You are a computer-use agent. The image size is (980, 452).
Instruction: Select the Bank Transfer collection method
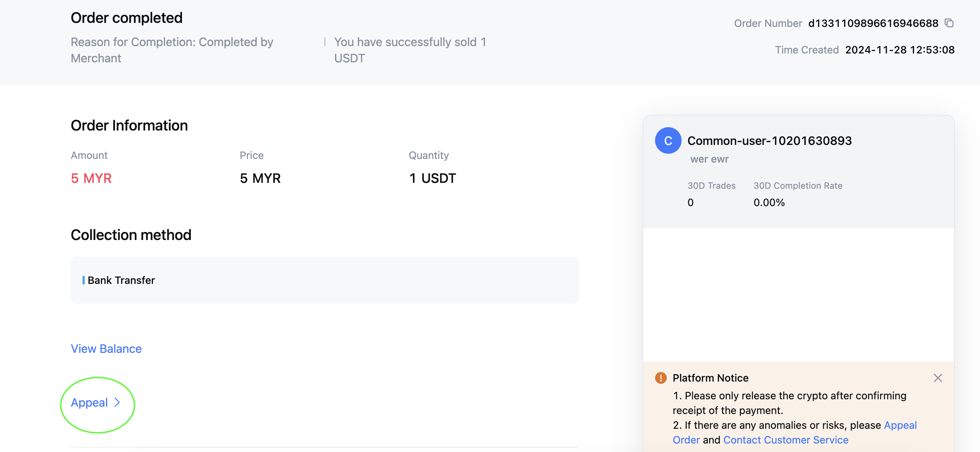pos(325,280)
